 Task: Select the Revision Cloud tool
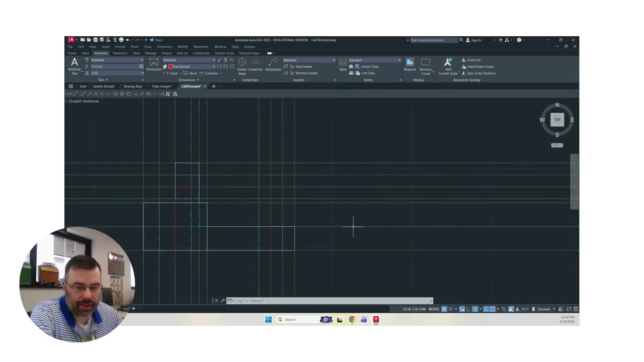[x=426, y=66]
